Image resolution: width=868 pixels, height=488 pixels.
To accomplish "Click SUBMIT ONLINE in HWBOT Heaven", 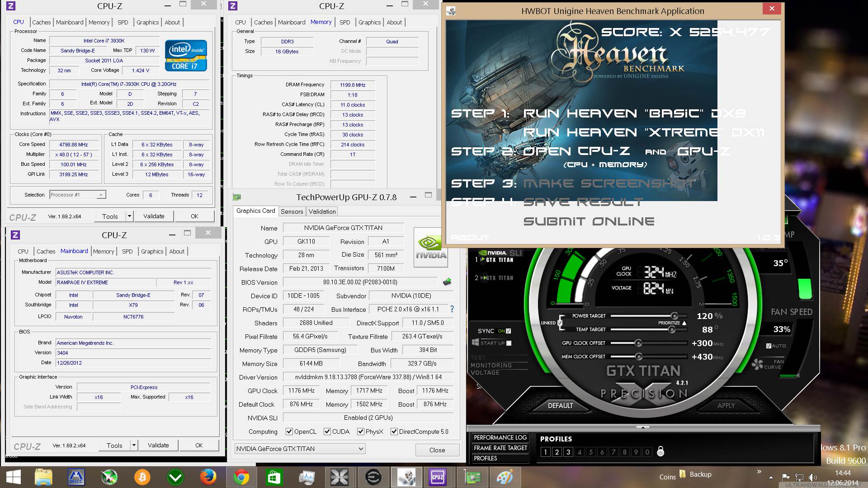I will 589,221.
